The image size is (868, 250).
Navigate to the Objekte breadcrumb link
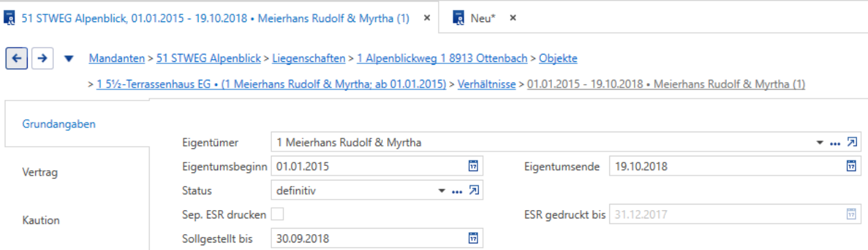(x=558, y=59)
